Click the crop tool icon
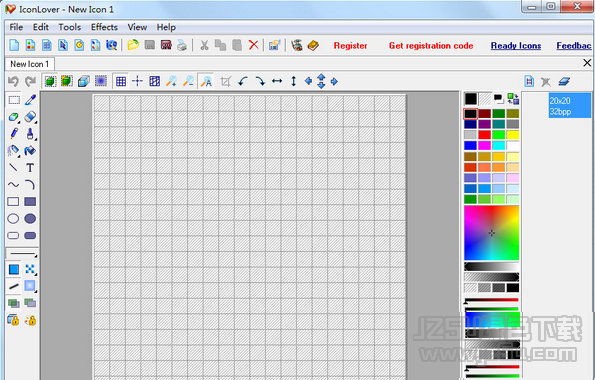The height and width of the screenshot is (380, 595). click(x=225, y=81)
